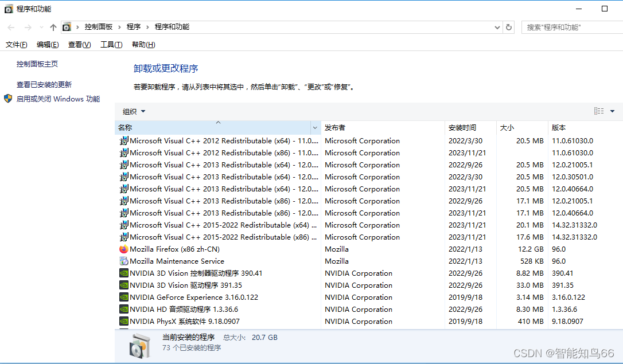Screen dimensions: 623x364
Task: Sort by 名称 column header
Action: click(x=213, y=128)
